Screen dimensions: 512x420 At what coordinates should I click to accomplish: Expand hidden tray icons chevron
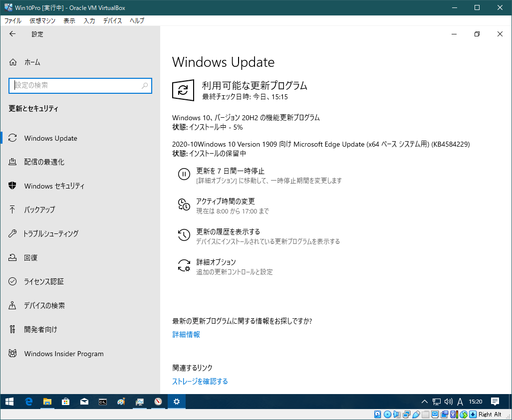(x=425, y=402)
